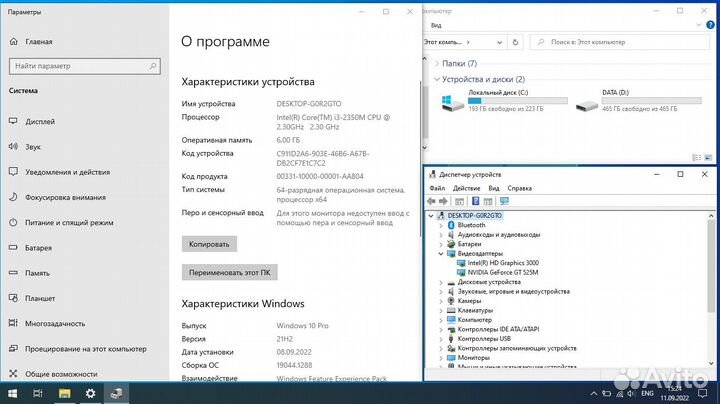720x404 pixels.
Task: Expand Аудиовходы и аудиовыходы node
Action: pos(441,235)
